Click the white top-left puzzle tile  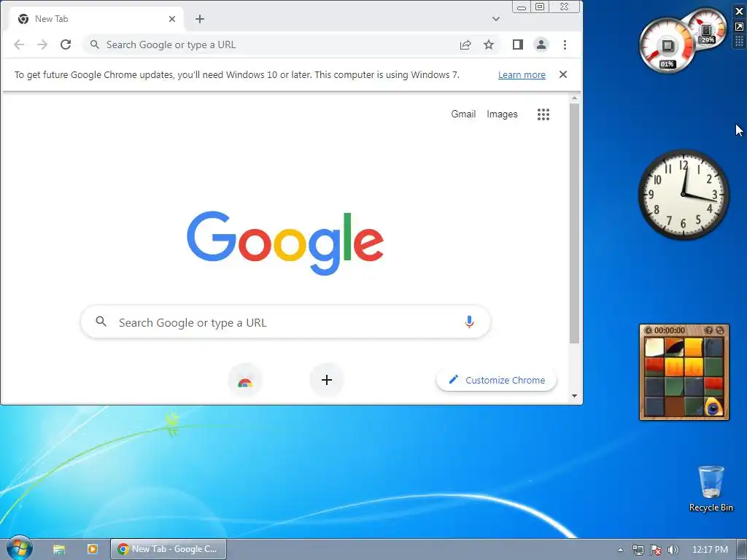point(654,347)
